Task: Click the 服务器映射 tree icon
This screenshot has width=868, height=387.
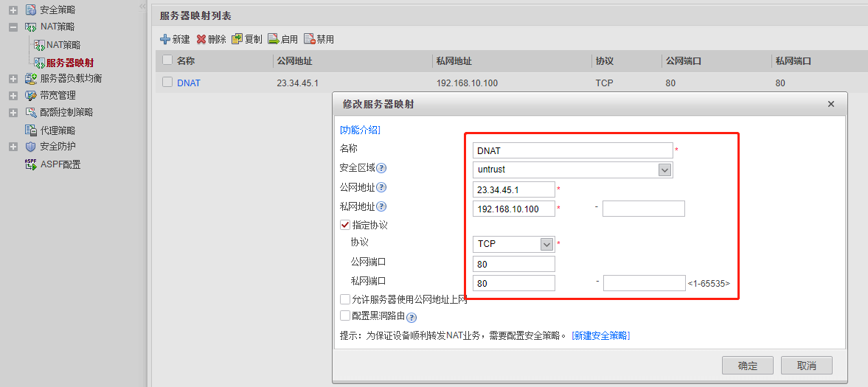Action: click(x=39, y=63)
